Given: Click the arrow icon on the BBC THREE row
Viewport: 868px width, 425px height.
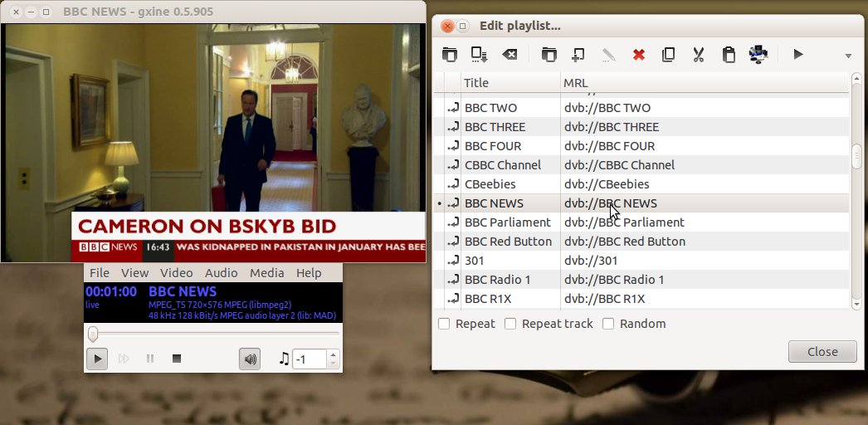Looking at the screenshot, I should (x=453, y=127).
